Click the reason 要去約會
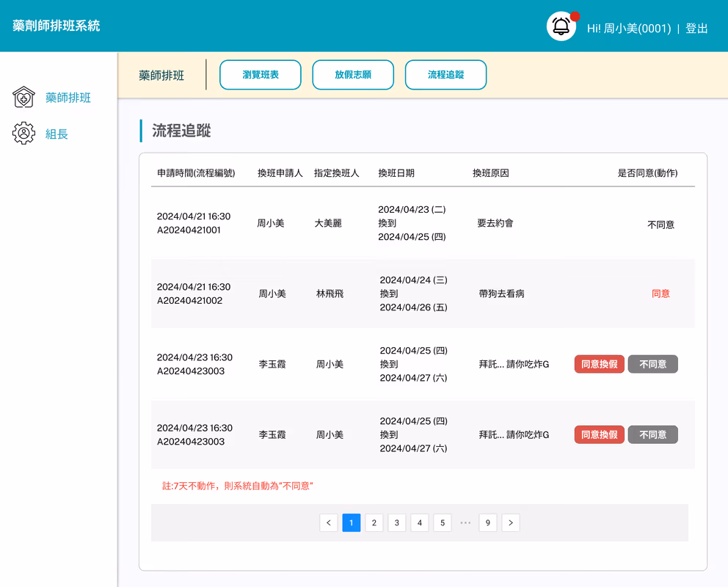This screenshot has width=728, height=587. point(495,223)
